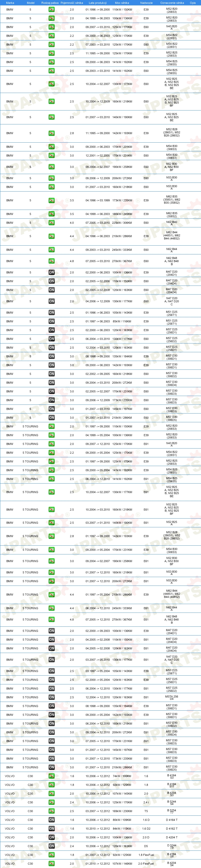Click petrol icon in Volvo 1.8 FlexFuel row

click(x=51, y=855)
